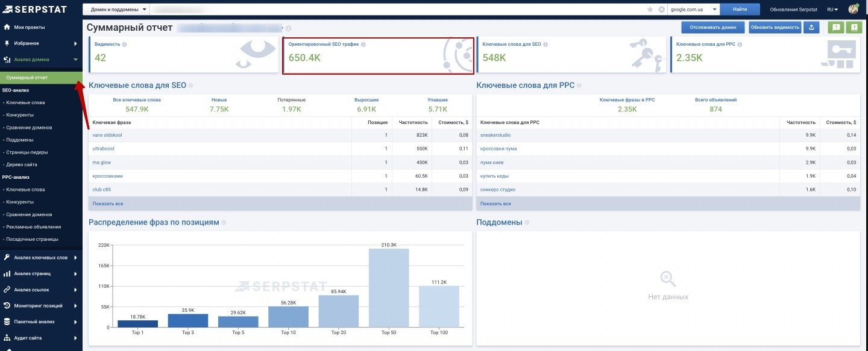Open Конкуренты under SEO-анализ

click(x=20, y=115)
